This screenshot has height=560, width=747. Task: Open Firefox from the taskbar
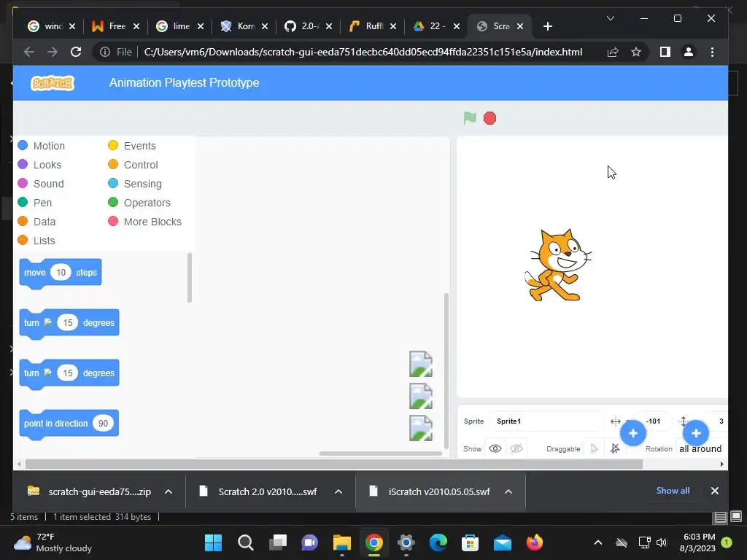(x=534, y=542)
